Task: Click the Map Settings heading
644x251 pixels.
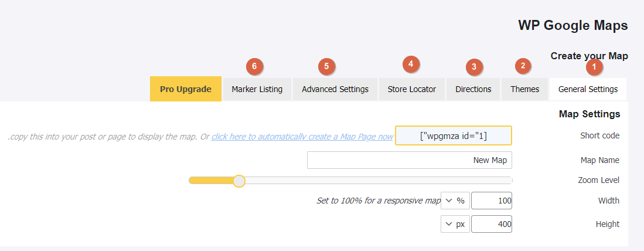Action: point(590,114)
